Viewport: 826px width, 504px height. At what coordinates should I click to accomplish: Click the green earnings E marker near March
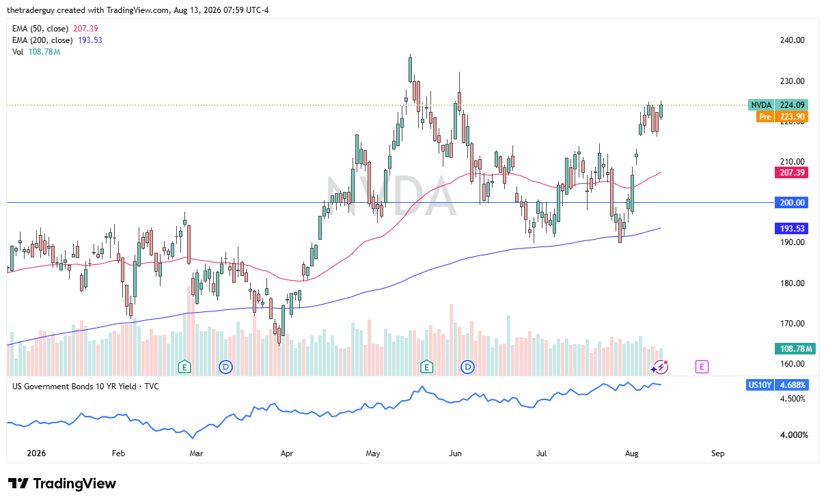click(x=184, y=367)
